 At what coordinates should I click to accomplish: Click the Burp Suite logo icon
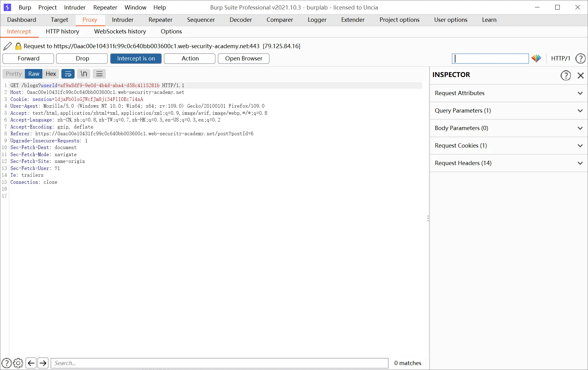point(7,7)
